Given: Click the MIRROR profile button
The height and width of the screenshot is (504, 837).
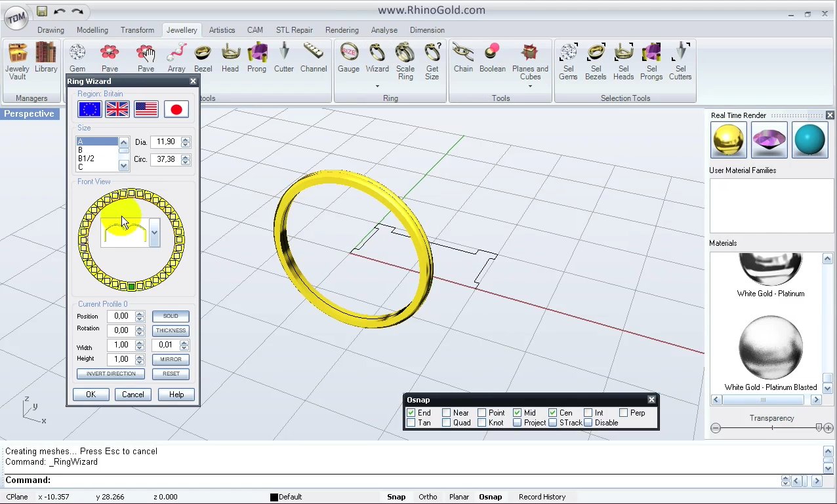Looking at the screenshot, I should (171, 359).
